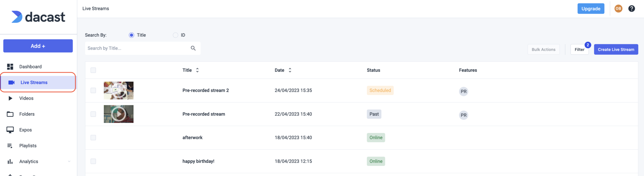644x176 pixels.
Task: Click the PR badge for Pre-recorded stream 2
Action: click(x=464, y=92)
